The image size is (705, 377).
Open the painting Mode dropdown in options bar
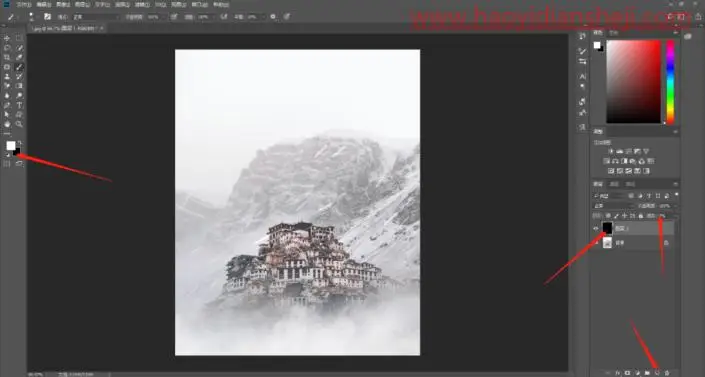pyautogui.click(x=95, y=17)
